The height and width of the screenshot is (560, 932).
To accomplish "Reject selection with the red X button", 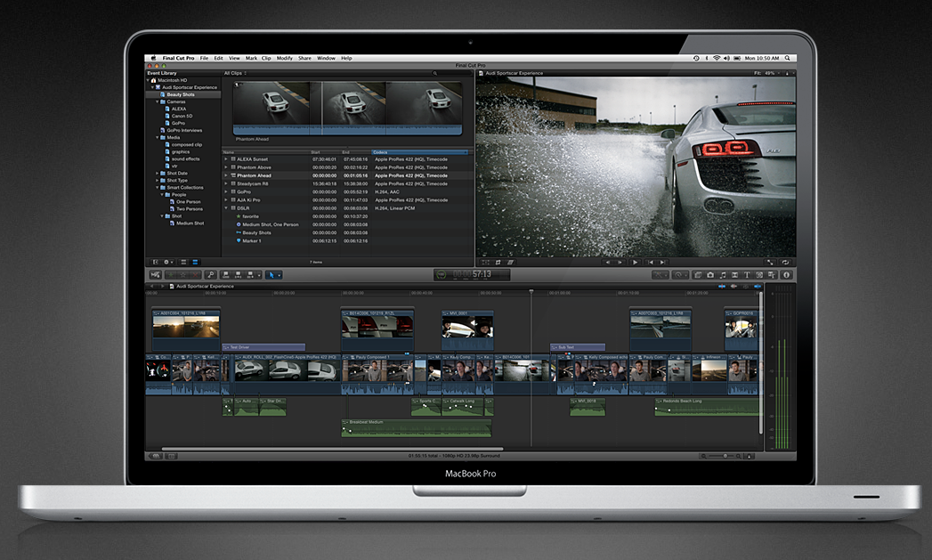I will tap(196, 274).
